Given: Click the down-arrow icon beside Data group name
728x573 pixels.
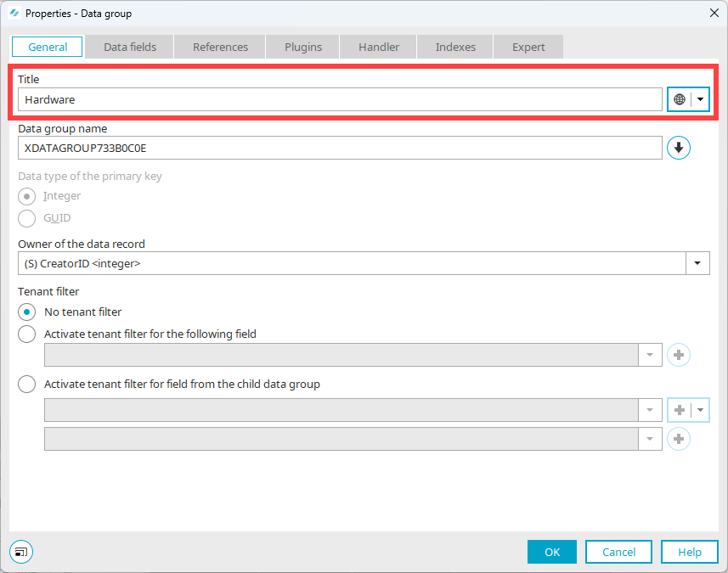Looking at the screenshot, I should (679, 148).
